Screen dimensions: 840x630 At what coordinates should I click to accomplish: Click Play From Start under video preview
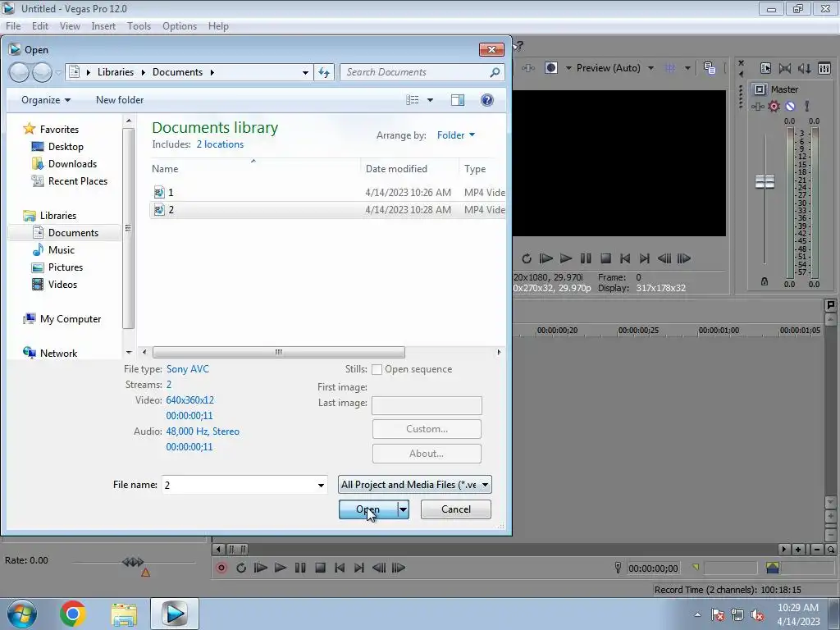(546, 258)
